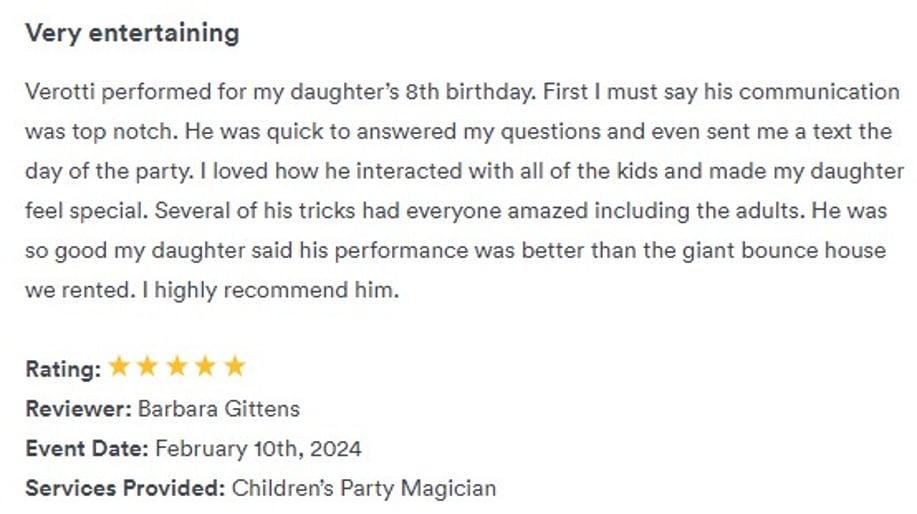Click the Services Provided label
The width and height of the screenshot is (917, 514).
pyautogui.click(x=125, y=488)
